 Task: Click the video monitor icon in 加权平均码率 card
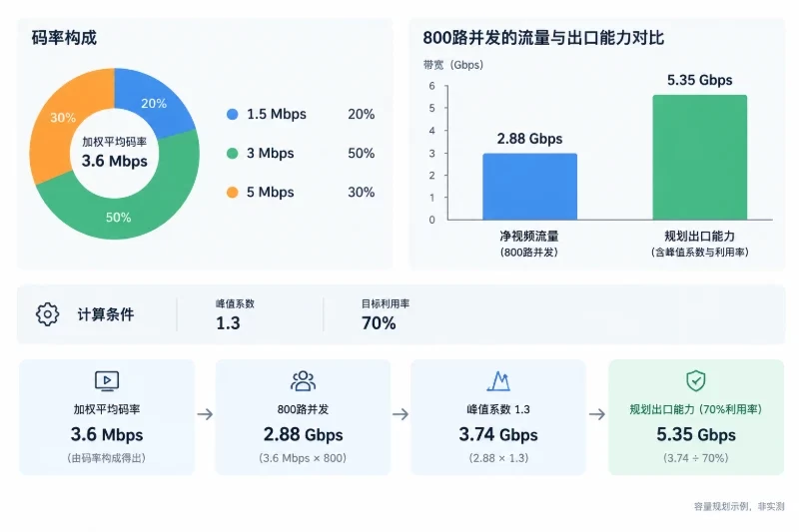click(x=107, y=381)
